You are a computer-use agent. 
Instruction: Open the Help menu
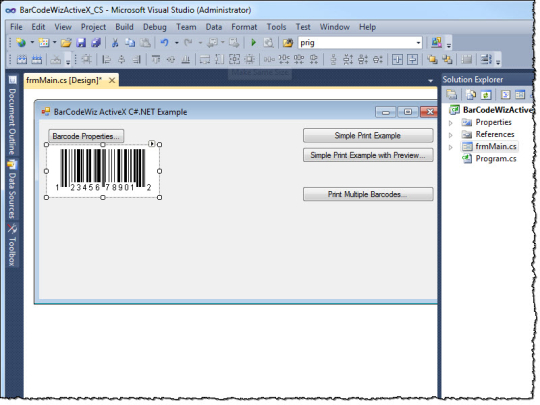coord(367,27)
